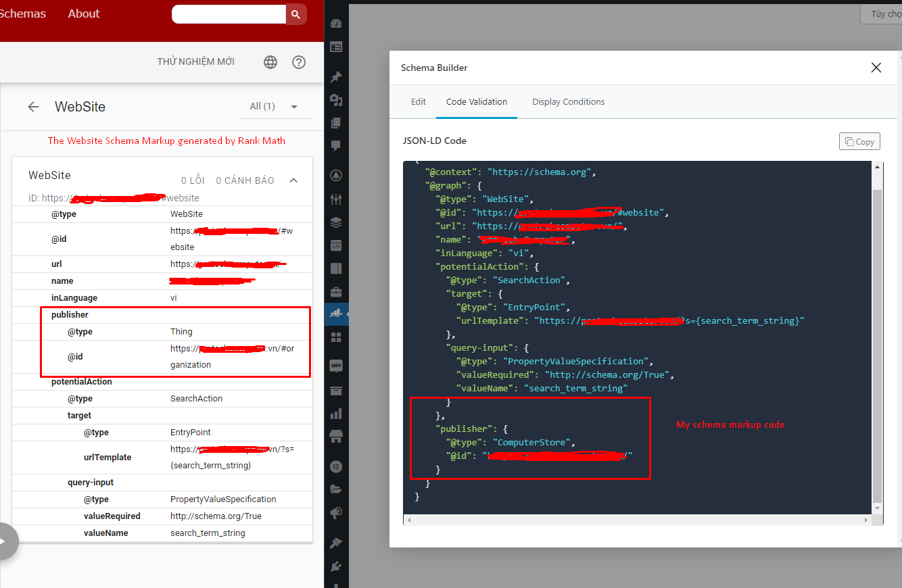Switch to the Display Conditions tab
Screen dimensions: 902x588
coord(568,102)
